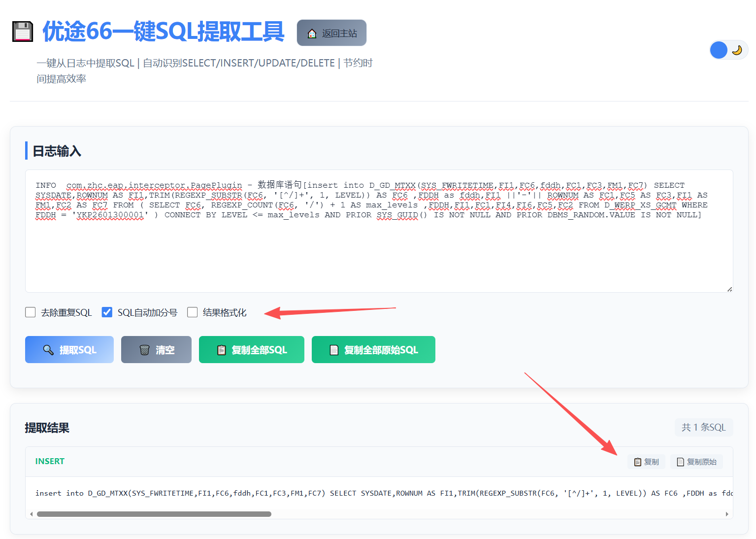Toggle the blue light/dark theme switch
Screen dimensions: 756x539
point(728,50)
